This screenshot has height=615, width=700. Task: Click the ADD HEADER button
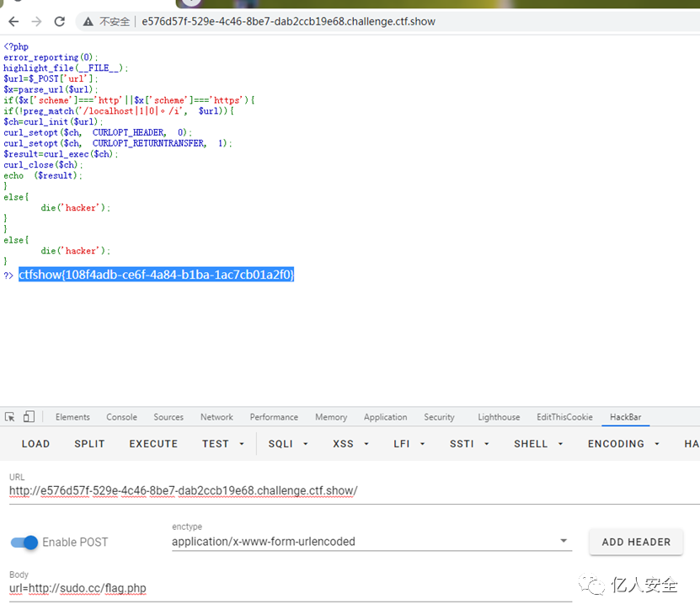tap(636, 542)
